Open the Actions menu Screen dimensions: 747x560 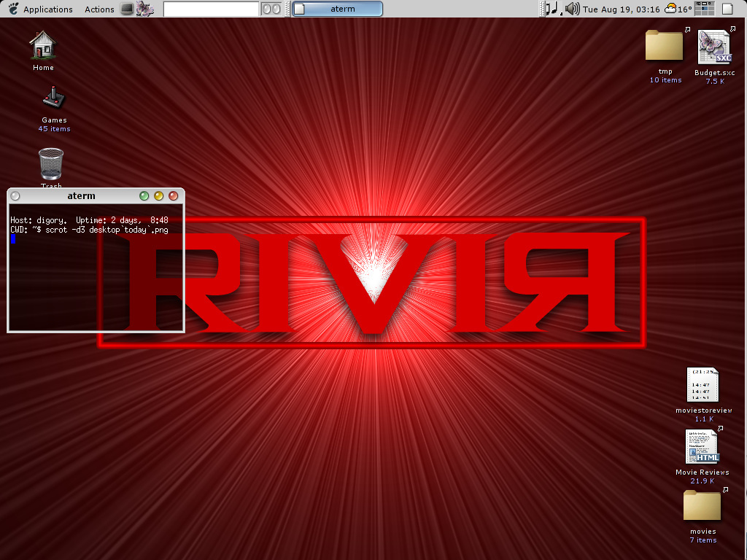tap(99, 9)
